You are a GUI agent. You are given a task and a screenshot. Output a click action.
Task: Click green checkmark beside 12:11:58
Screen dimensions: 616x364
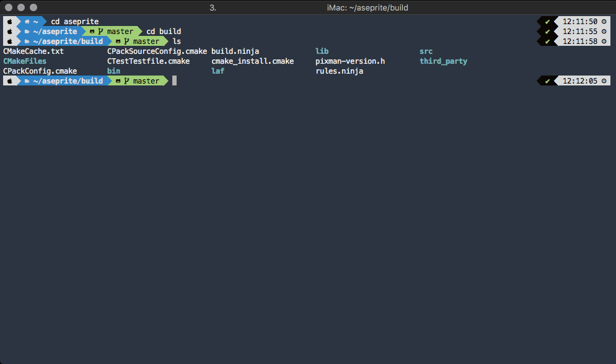click(547, 41)
